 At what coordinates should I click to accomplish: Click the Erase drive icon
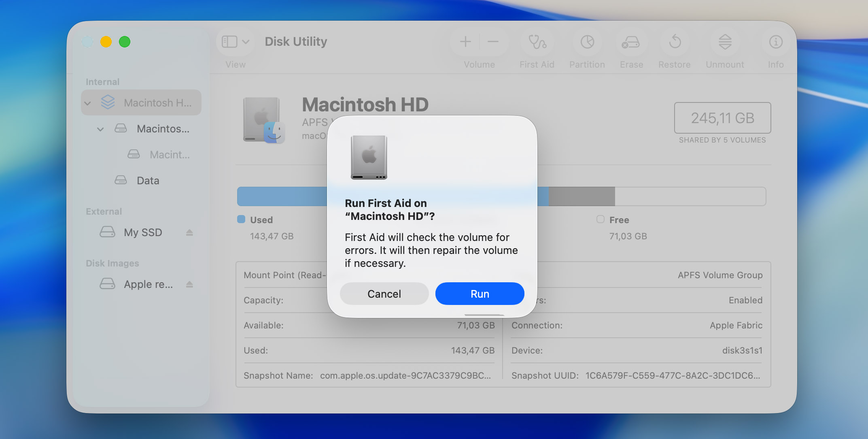[631, 42]
